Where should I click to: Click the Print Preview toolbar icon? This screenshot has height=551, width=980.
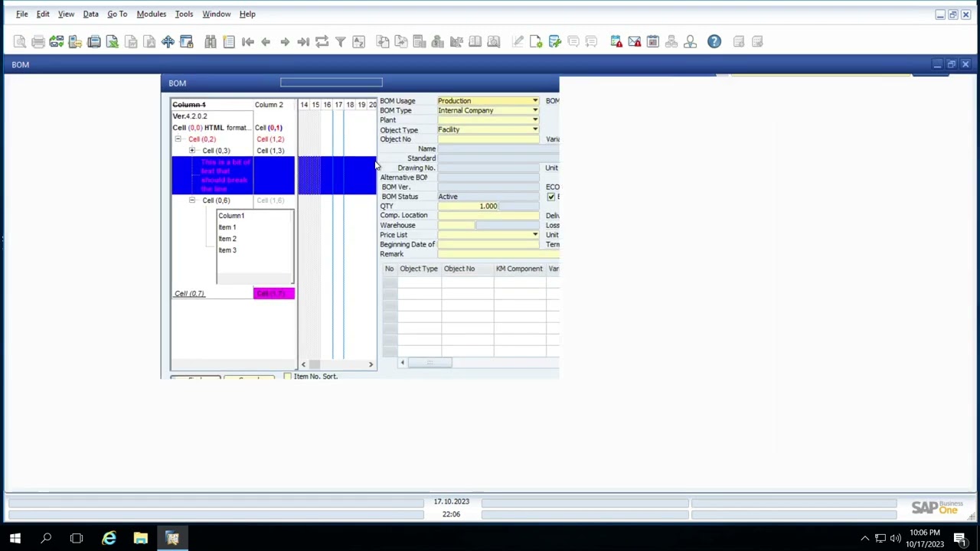20,42
